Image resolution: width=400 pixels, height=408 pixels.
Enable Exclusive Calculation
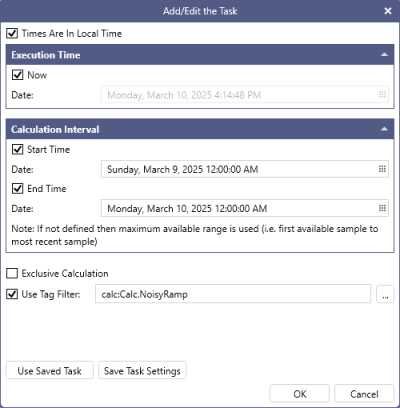coord(12,273)
